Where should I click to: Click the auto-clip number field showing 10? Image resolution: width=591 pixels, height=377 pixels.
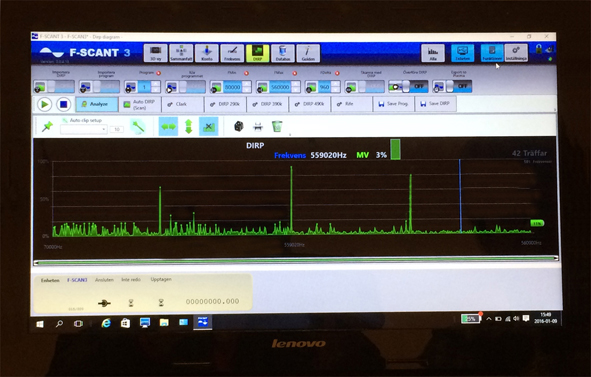click(x=117, y=129)
